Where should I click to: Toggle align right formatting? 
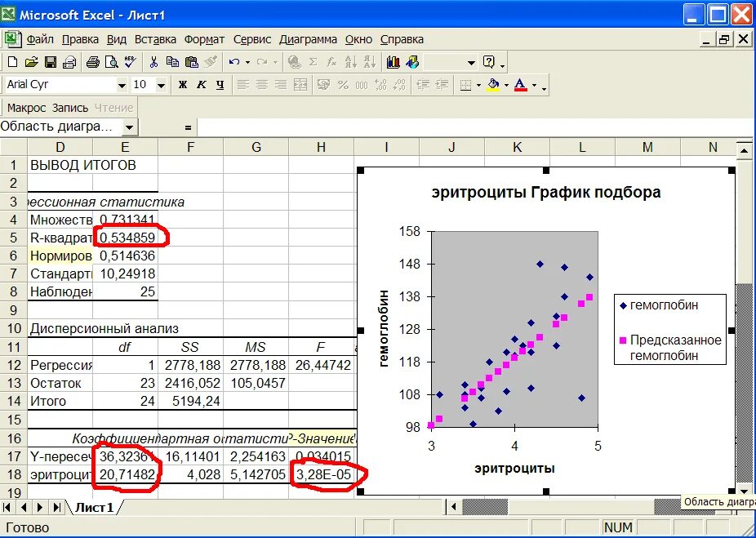click(x=281, y=86)
